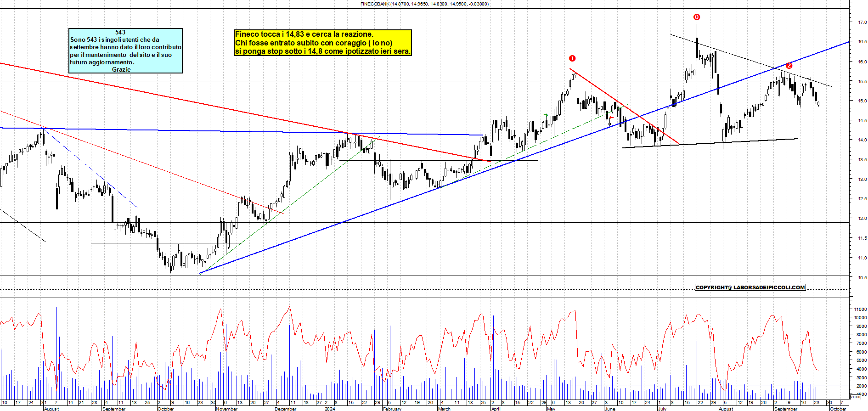
Task: Click the 5000 volume axis label
Action: coord(861,360)
